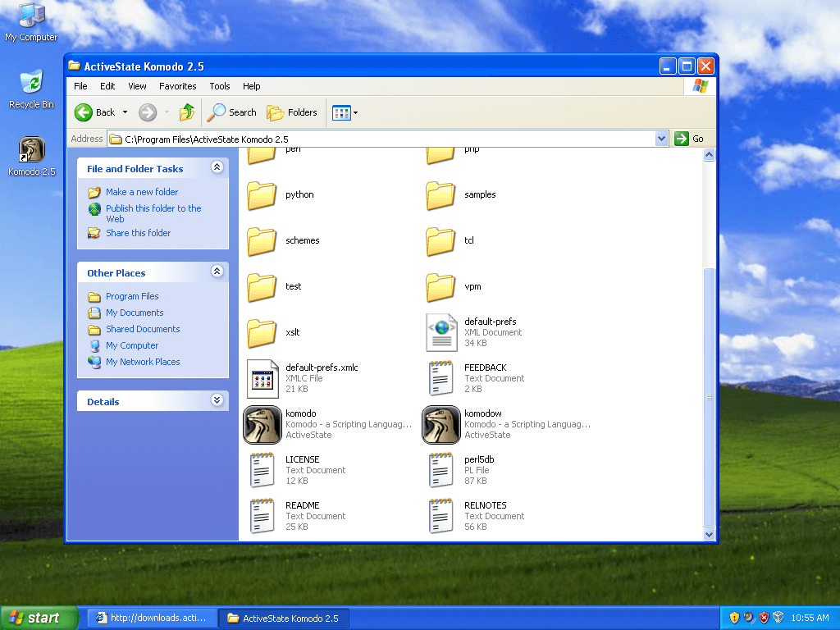The image size is (840, 630).
Task: Select the README text document icon
Action: click(x=262, y=517)
